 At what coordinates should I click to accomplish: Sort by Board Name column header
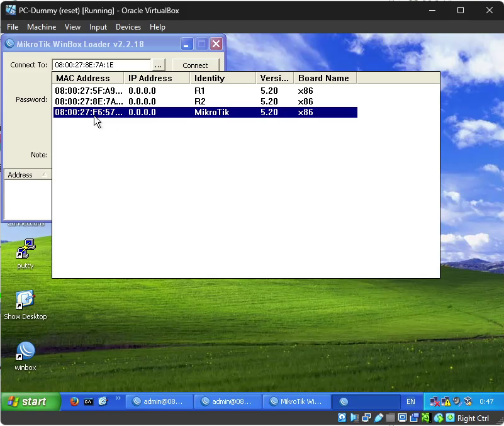point(325,78)
